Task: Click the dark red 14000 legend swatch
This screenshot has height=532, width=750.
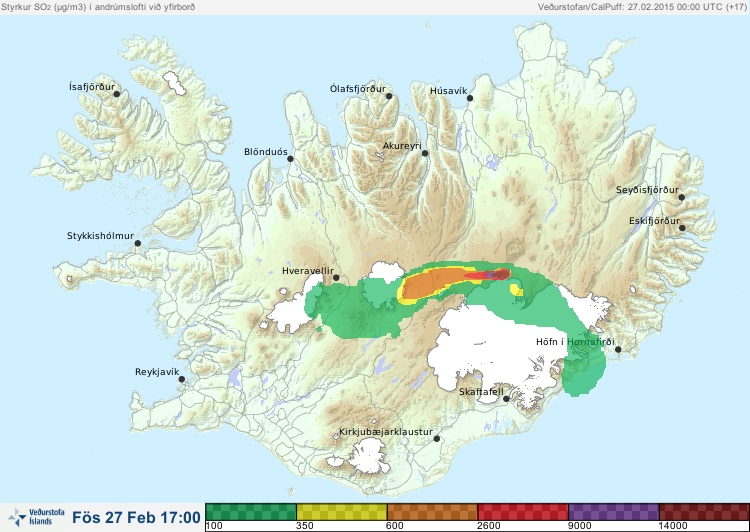Action: 704,512
